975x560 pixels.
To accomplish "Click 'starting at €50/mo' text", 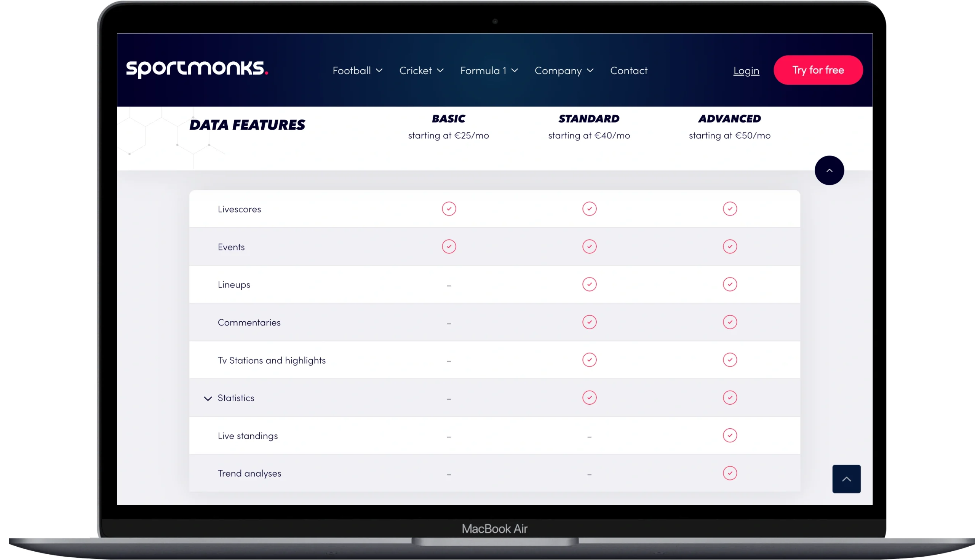I will [729, 136].
